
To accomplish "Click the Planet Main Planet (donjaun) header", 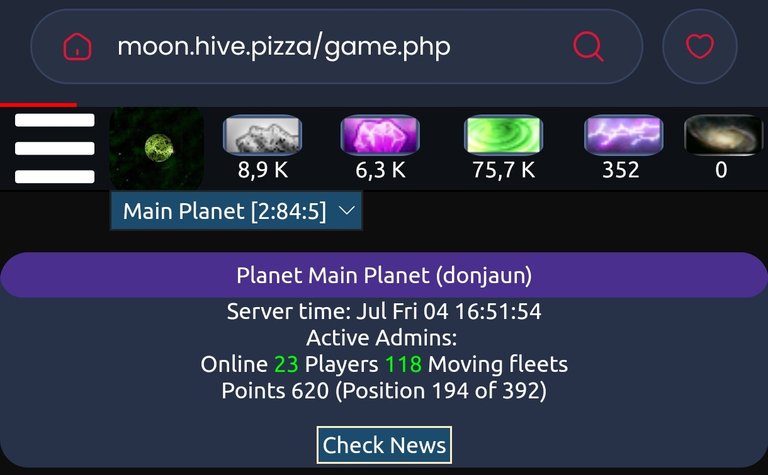I will pyautogui.click(x=384, y=275).
